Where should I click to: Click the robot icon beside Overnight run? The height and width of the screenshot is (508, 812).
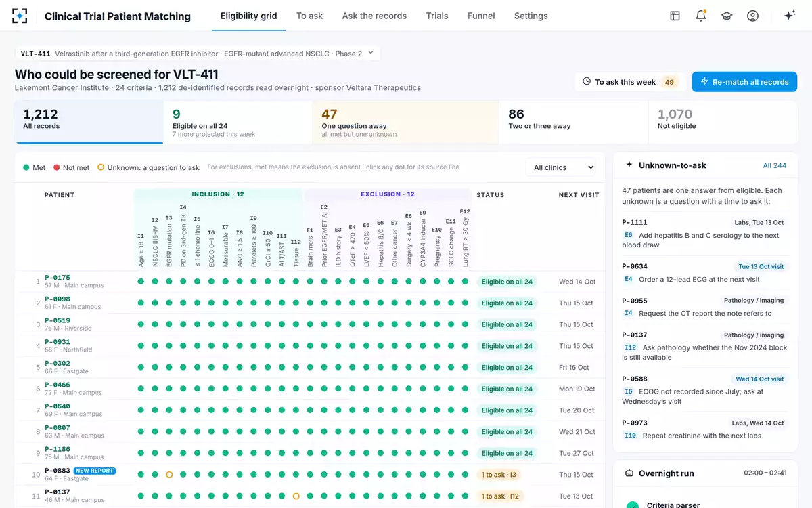tap(629, 473)
